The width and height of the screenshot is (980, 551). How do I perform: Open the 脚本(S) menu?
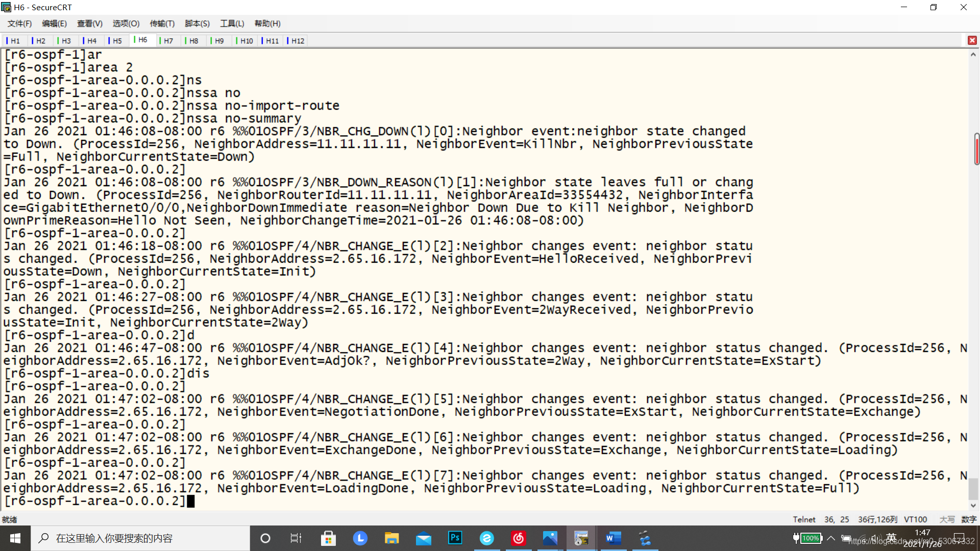pyautogui.click(x=197, y=23)
